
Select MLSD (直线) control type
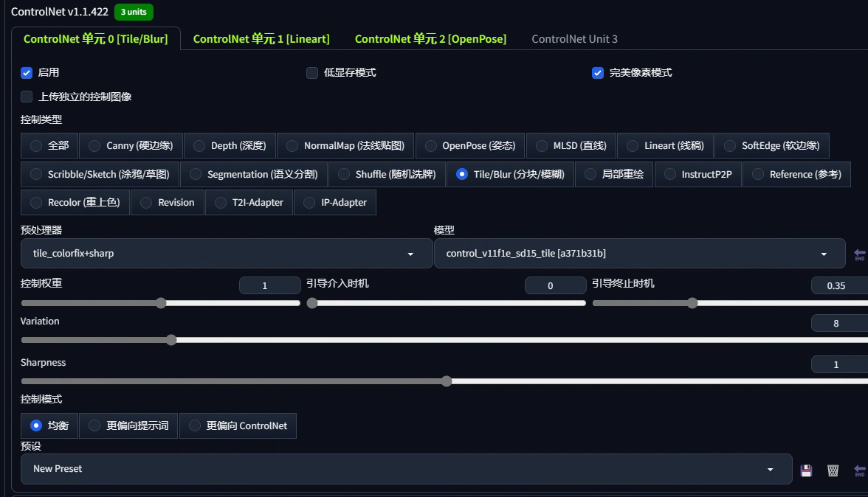571,145
